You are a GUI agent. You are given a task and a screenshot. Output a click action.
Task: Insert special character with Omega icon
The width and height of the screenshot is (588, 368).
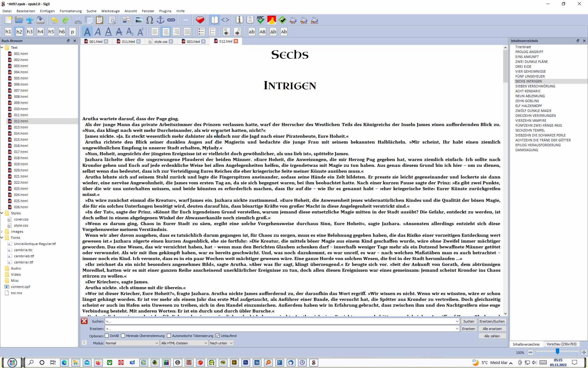[x=149, y=20]
